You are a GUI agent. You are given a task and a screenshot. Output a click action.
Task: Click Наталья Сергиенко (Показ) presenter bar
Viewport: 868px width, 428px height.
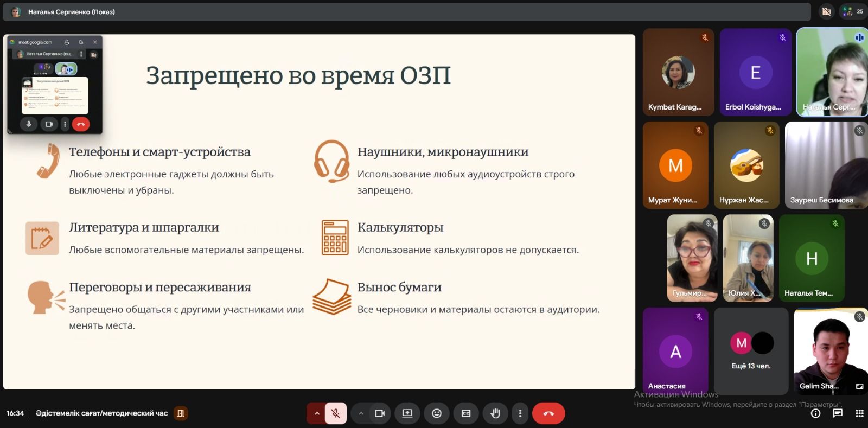point(72,12)
